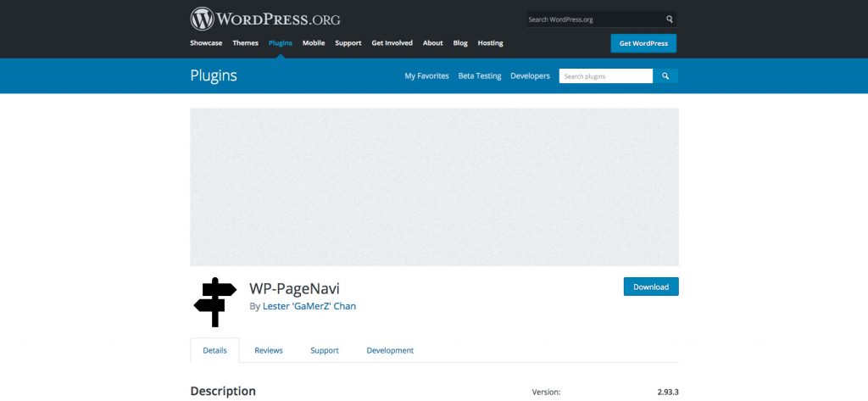Go to the Developers page
This screenshot has width=868, height=401.
(531, 76)
